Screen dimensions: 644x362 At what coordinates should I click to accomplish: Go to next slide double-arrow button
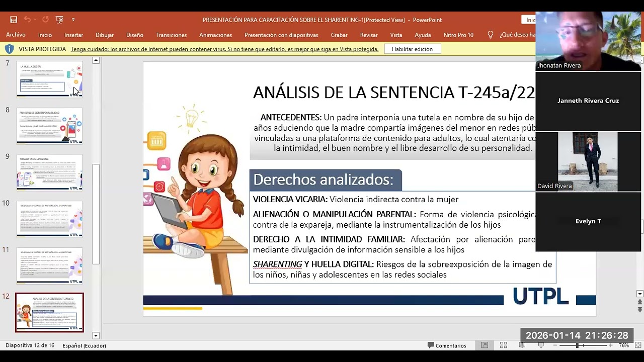(640, 310)
